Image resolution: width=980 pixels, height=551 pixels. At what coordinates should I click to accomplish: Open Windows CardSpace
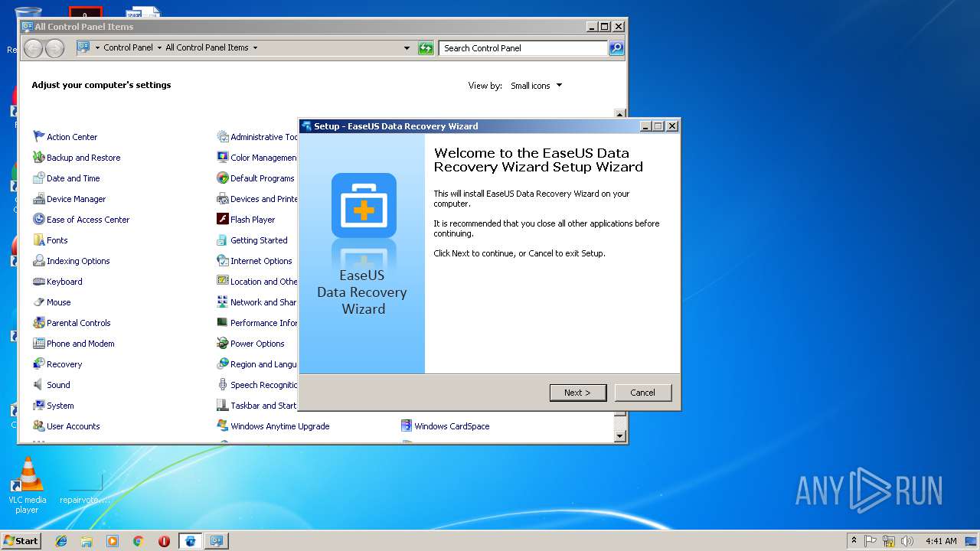coord(445,426)
